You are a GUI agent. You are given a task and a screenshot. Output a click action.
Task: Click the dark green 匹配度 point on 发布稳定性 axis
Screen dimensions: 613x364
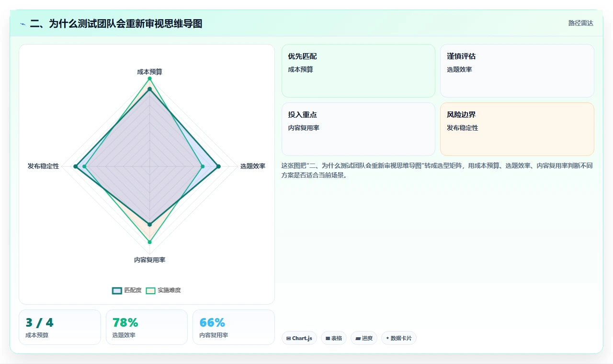click(x=75, y=166)
